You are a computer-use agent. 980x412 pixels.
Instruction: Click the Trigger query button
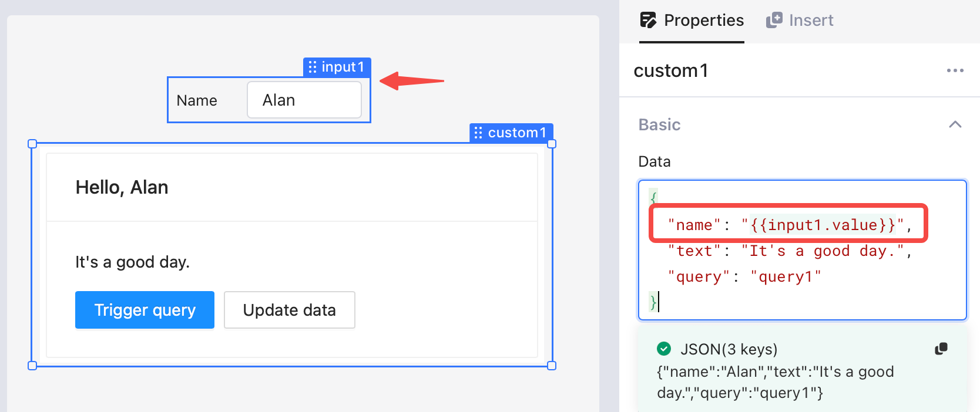pos(145,310)
